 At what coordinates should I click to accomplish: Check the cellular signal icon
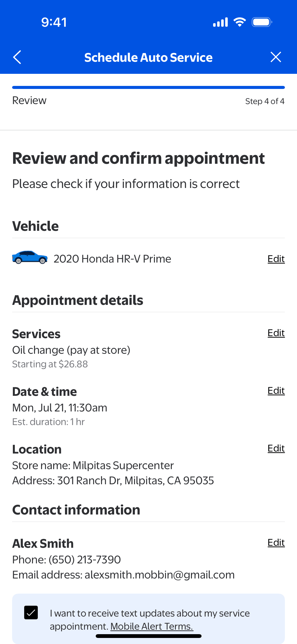(x=220, y=22)
